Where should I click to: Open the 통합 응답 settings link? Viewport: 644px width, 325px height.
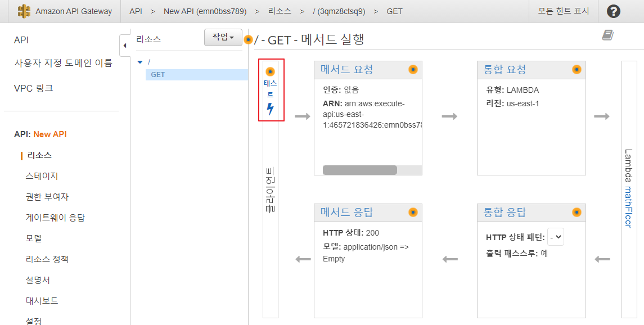pyautogui.click(x=505, y=212)
